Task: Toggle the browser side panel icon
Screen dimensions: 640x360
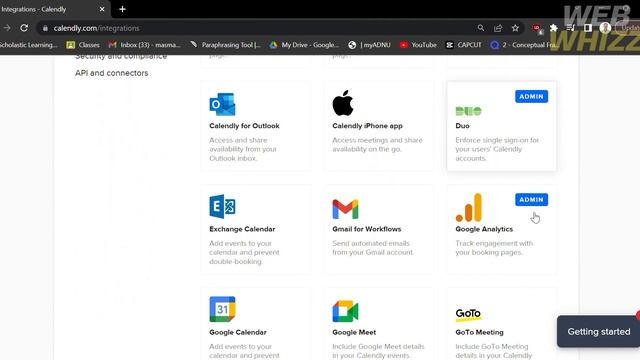Action: pyautogui.click(x=588, y=28)
